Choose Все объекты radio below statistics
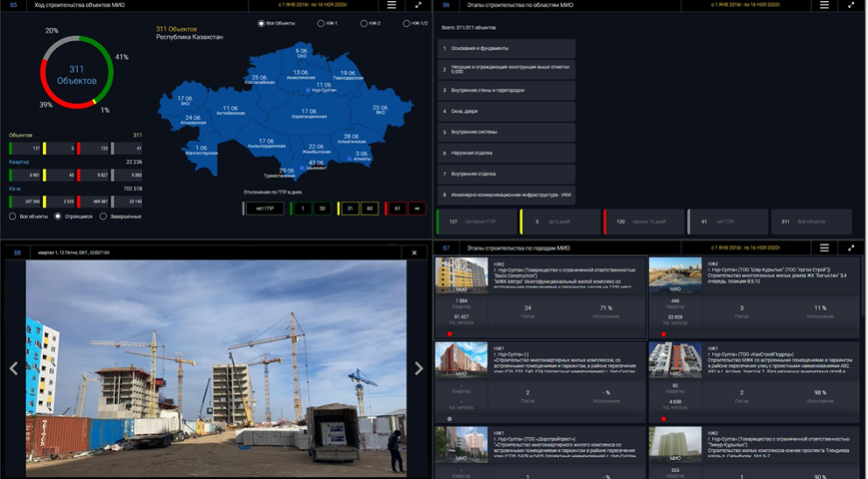 (x=13, y=216)
